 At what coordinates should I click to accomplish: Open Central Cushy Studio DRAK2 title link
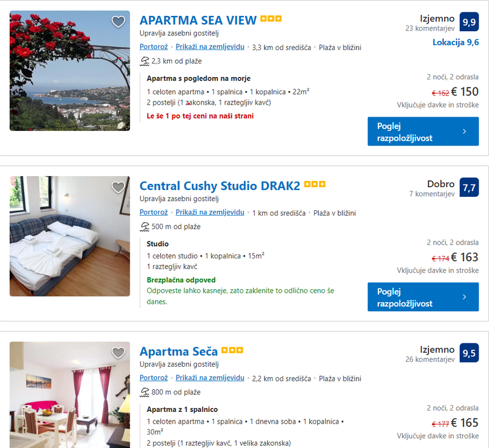tap(219, 186)
